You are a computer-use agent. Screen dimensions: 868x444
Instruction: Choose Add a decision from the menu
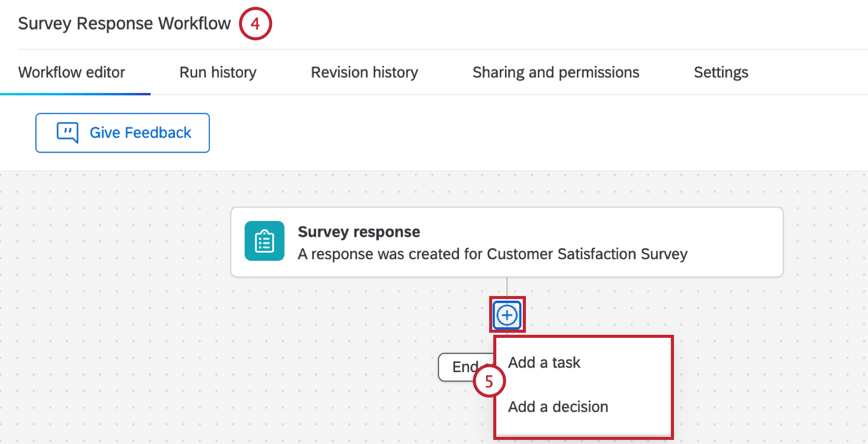558,407
